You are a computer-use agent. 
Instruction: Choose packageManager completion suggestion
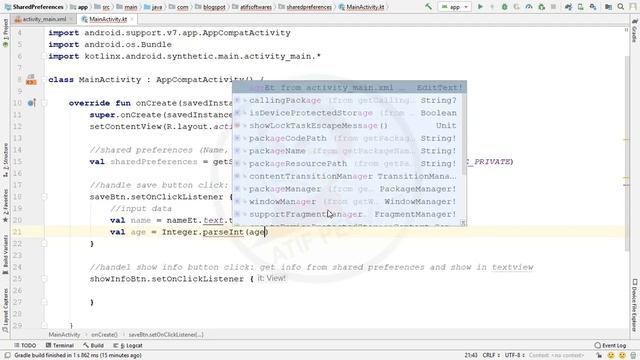[348, 189]
